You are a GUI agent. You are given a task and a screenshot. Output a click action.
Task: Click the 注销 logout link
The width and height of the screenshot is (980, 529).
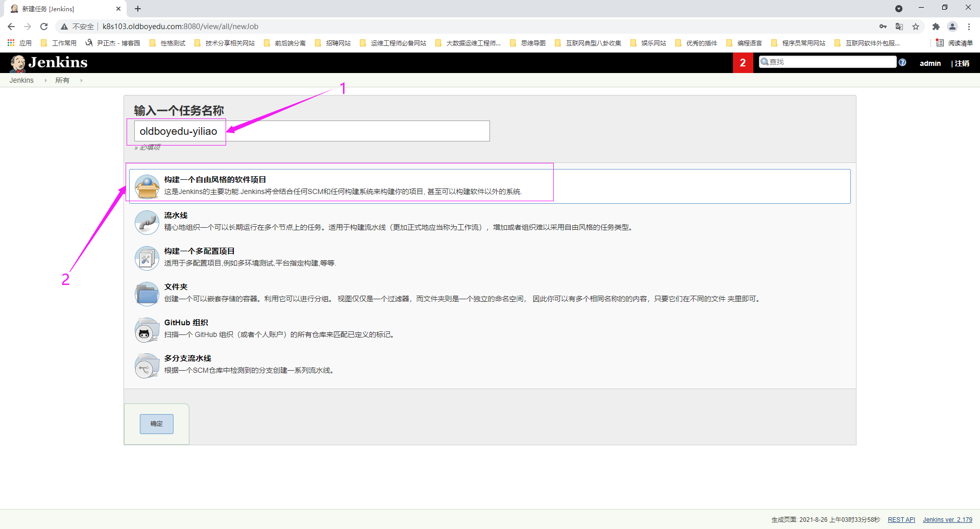(962, 63)
